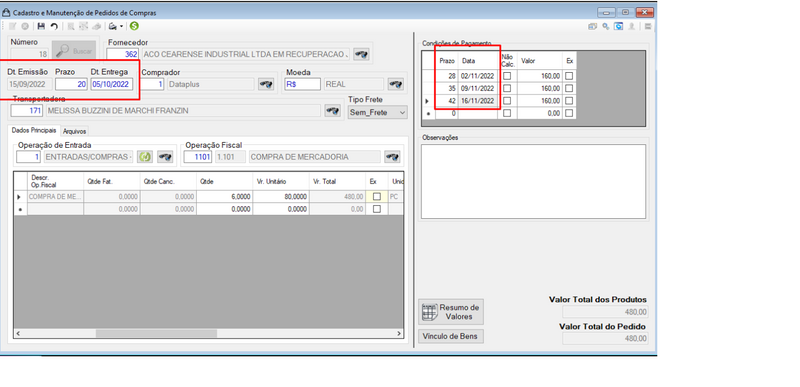Click the Transportadora code field 171
800x387 pixels.
pyautogui.click(x=27, y=111)
